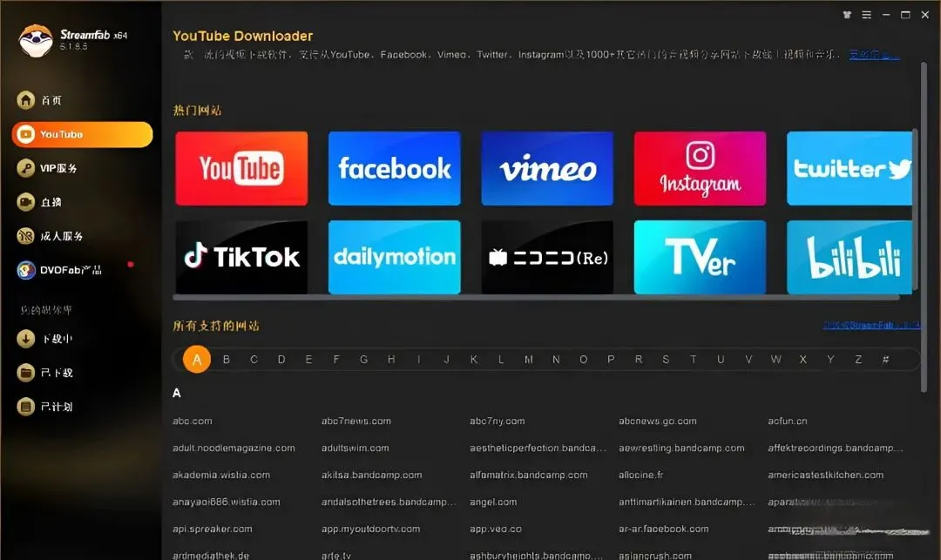Open the Niconico (Re) site tile
The height and width of the screenshot is (560, 941).
(x=547, y=257)
